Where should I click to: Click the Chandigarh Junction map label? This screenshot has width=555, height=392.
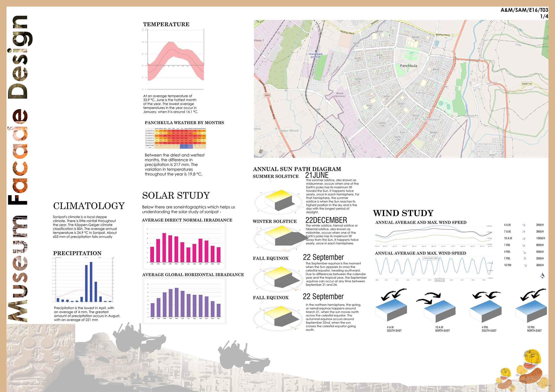[x=315, y=55]
